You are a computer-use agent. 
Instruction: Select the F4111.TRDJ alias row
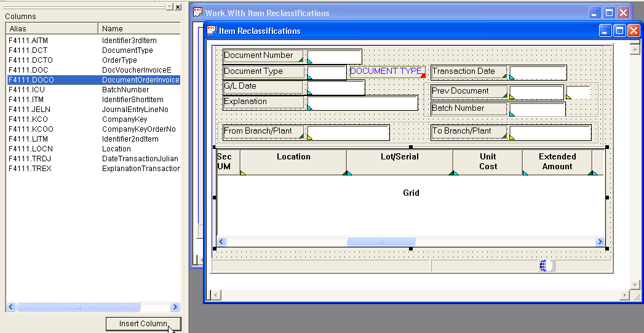[x=93, y=159]
